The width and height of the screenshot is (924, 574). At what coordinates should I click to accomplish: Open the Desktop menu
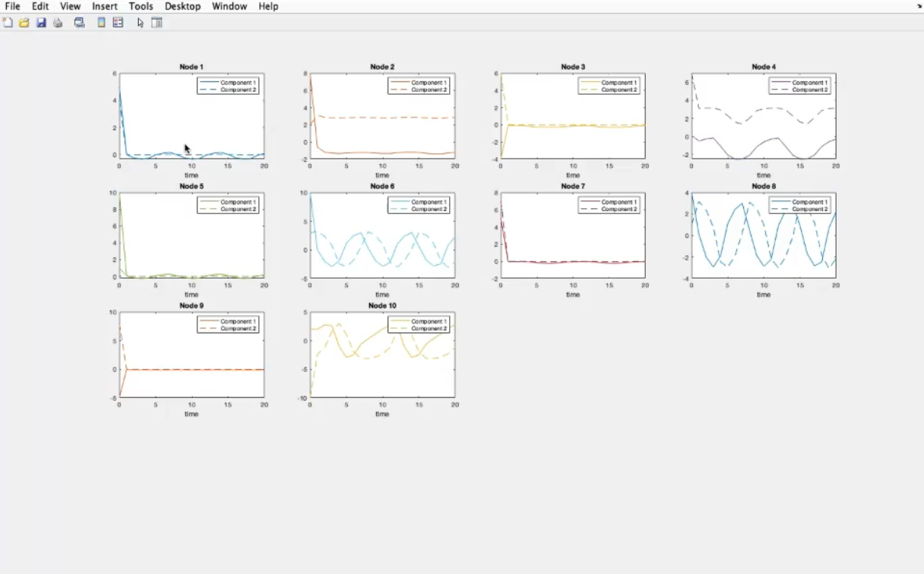click(182, 6)
